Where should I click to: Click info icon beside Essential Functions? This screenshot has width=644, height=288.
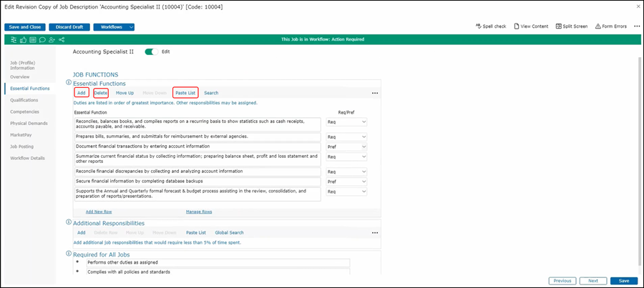click(69, 83)
